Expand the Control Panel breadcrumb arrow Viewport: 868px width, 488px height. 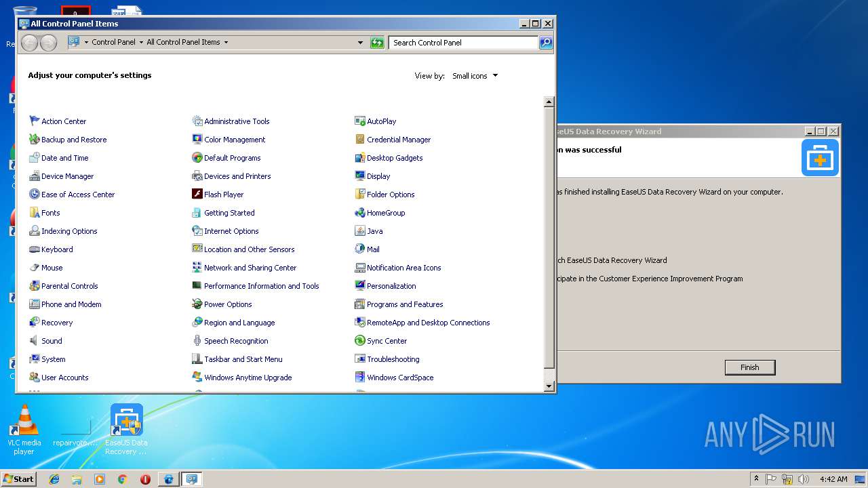click(141, 42)
